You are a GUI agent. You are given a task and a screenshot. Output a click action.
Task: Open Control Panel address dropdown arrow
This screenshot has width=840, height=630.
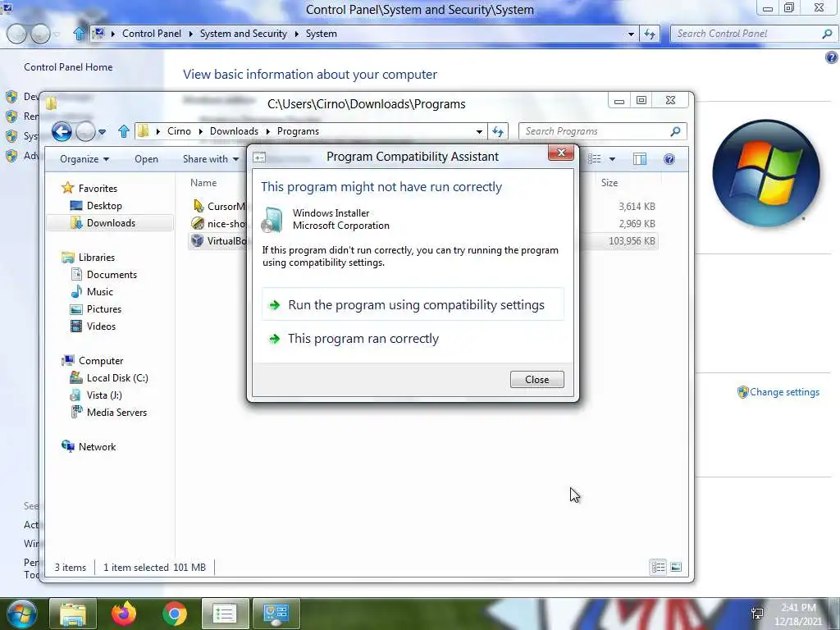pyautogui.click(x=631, y=34)
